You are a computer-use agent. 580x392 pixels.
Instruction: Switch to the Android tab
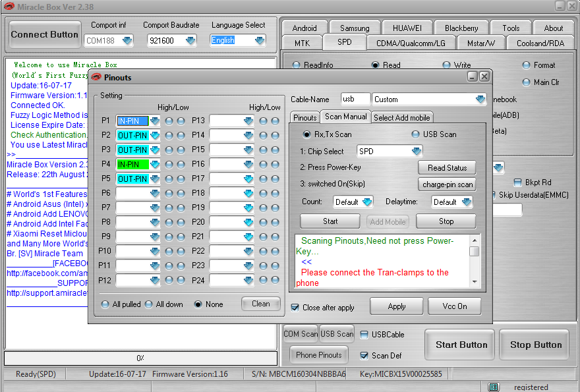(x=304, y=28)
